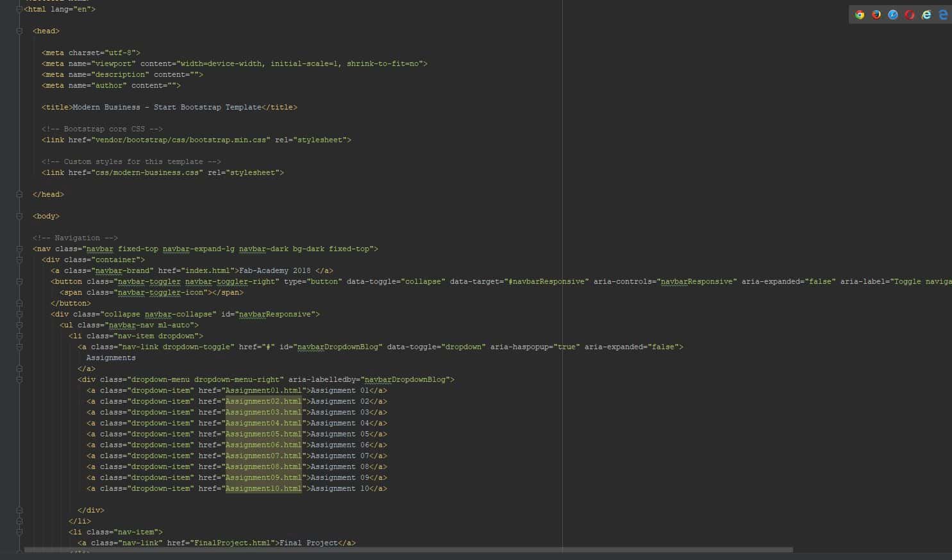Click the meta charset="utf-8" line

coord(91,53)
